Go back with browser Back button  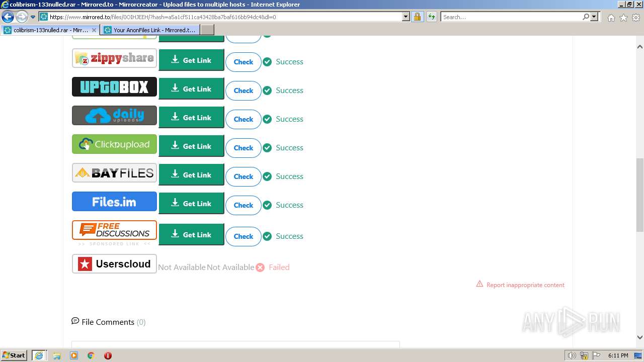tap(8, 17)
